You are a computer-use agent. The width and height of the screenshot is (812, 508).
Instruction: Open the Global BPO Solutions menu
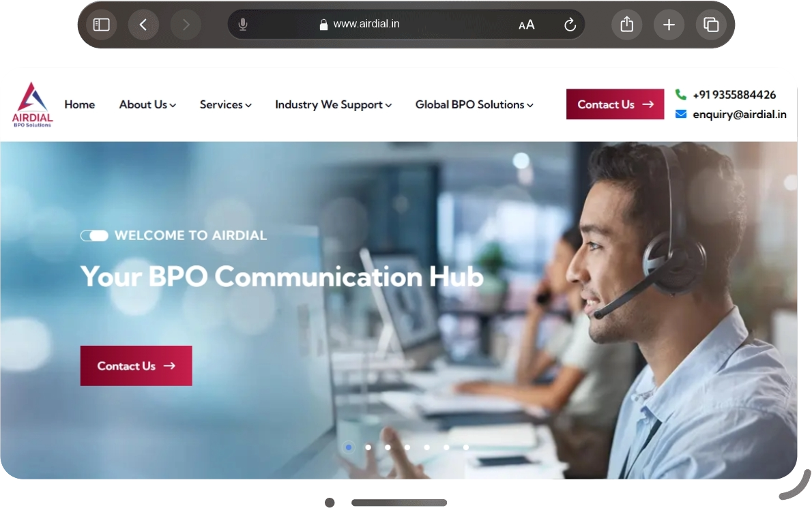(x=474, y=104)
